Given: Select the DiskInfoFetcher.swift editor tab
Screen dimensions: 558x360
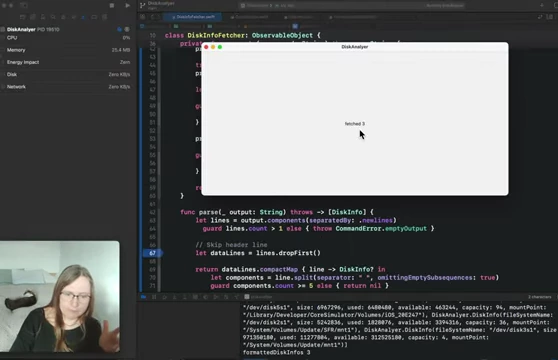Looking at the screenshot, I should [x=193, y=17].
